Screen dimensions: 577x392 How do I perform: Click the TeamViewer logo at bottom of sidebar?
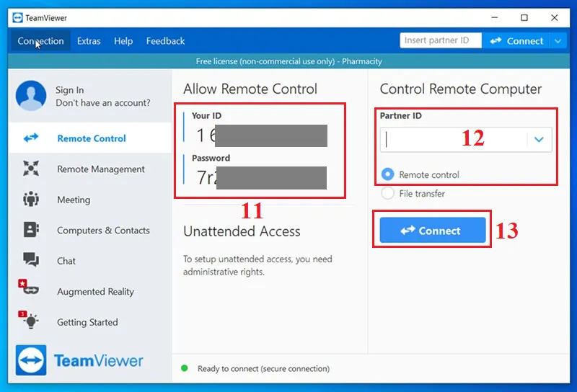[79, 360]
